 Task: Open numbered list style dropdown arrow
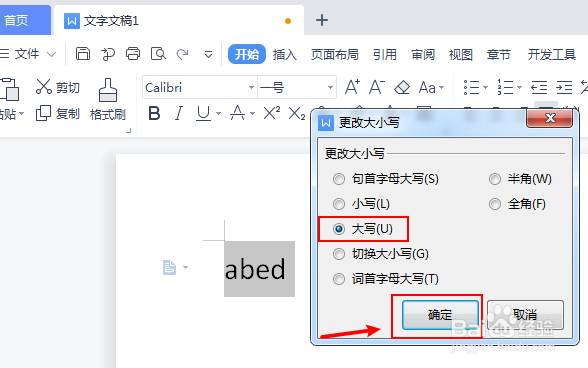pyautogui.click(x=519, y=88)
